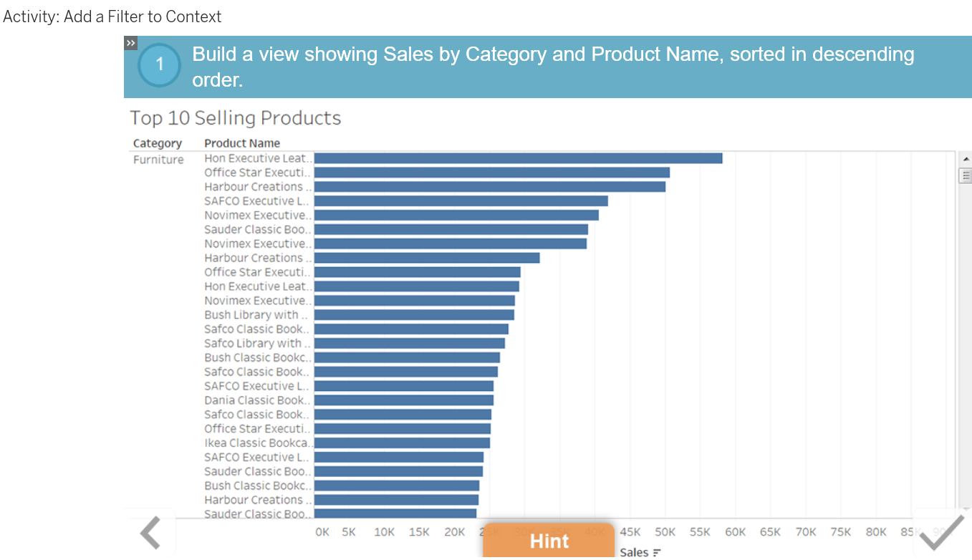Screen dimensions: 972x560
Task: Click the Sales axis title
Action: click(633, 553)
